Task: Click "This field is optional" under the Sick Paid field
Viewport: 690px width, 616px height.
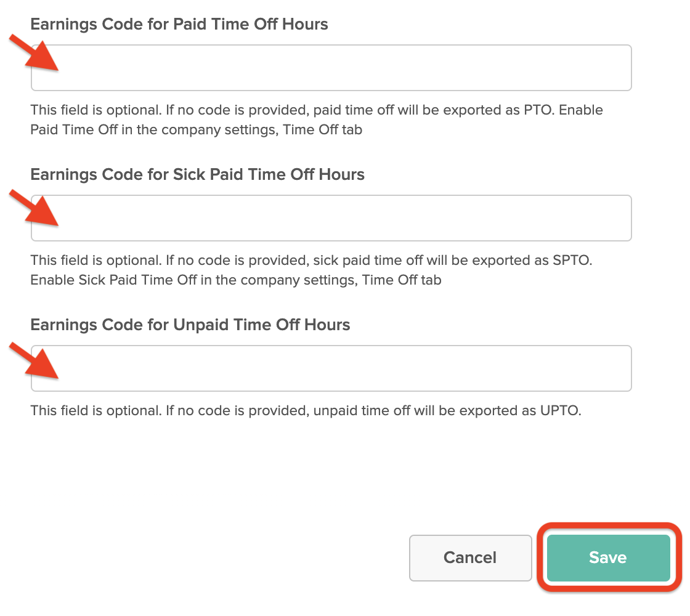Action: coord(95,261)
